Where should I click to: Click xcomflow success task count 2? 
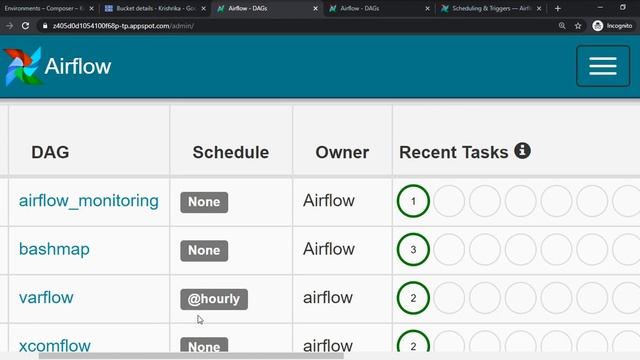pos(413,342)
